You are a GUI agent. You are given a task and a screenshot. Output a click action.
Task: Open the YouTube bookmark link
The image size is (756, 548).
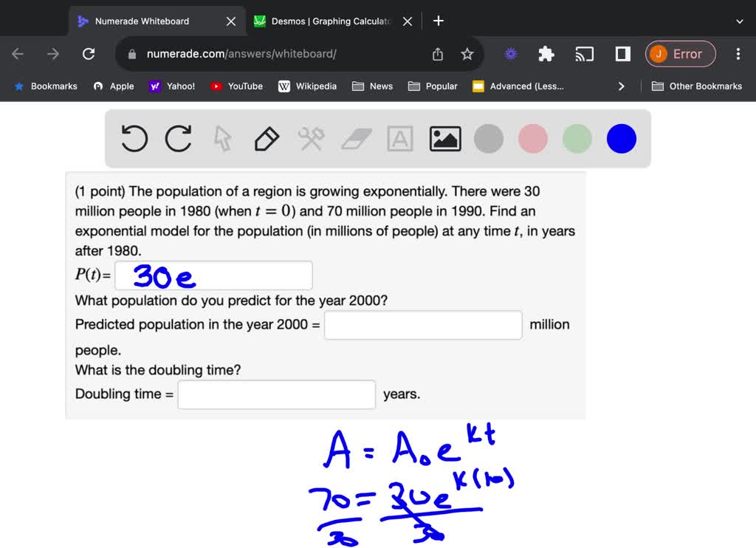point(236,86)
